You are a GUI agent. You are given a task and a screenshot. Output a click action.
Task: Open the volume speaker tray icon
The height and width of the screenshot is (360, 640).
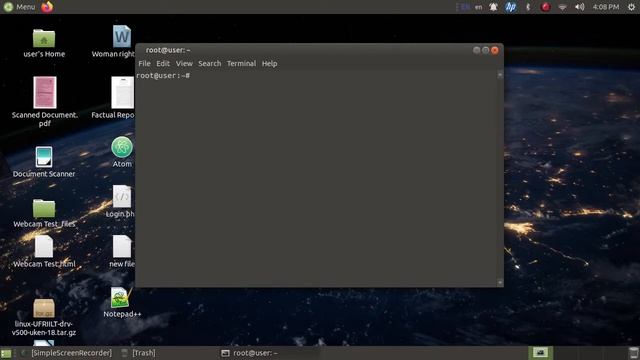click(x=580, y=7)
